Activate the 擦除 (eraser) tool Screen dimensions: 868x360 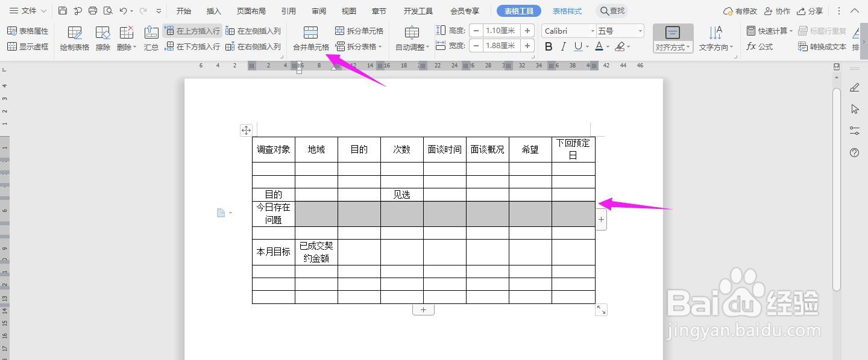point(102,37)
